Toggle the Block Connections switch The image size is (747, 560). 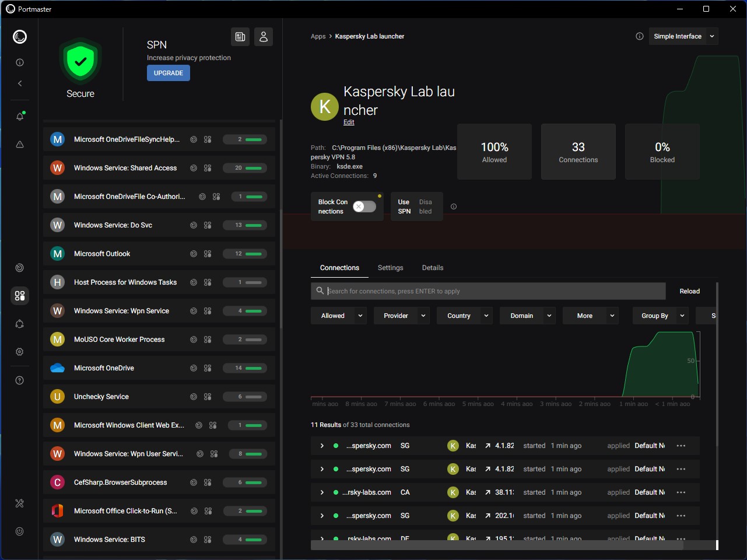tap(364, 206)
